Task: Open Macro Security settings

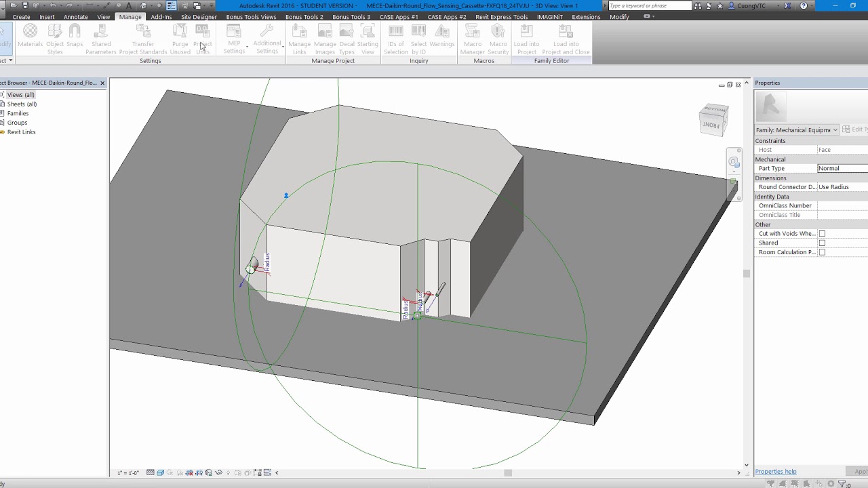Action: pyautogui.click(x=498, y=39)
